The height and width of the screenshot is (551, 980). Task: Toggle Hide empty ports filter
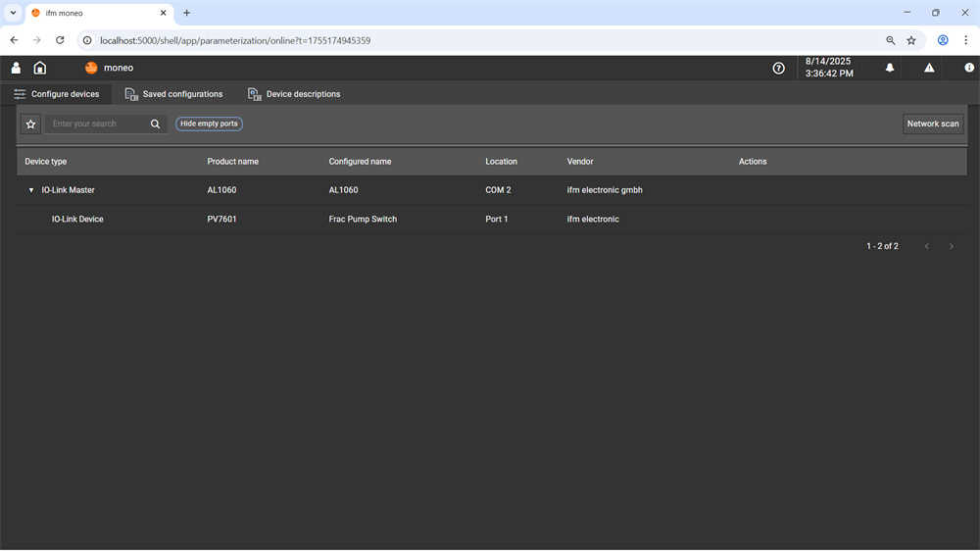pyautogui.click(x=209, y=124)
